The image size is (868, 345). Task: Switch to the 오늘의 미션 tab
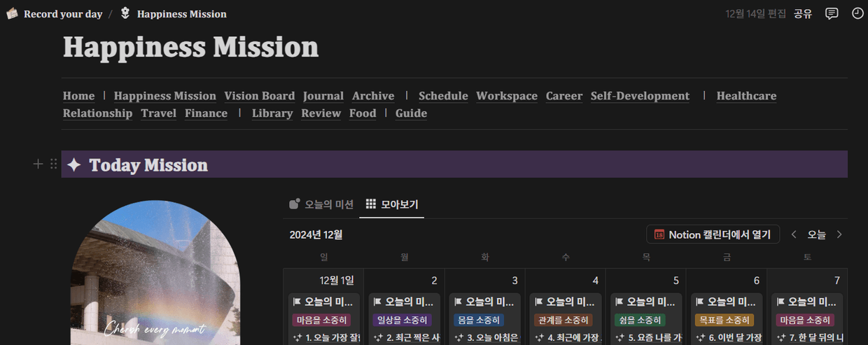[x=321, y=204]
